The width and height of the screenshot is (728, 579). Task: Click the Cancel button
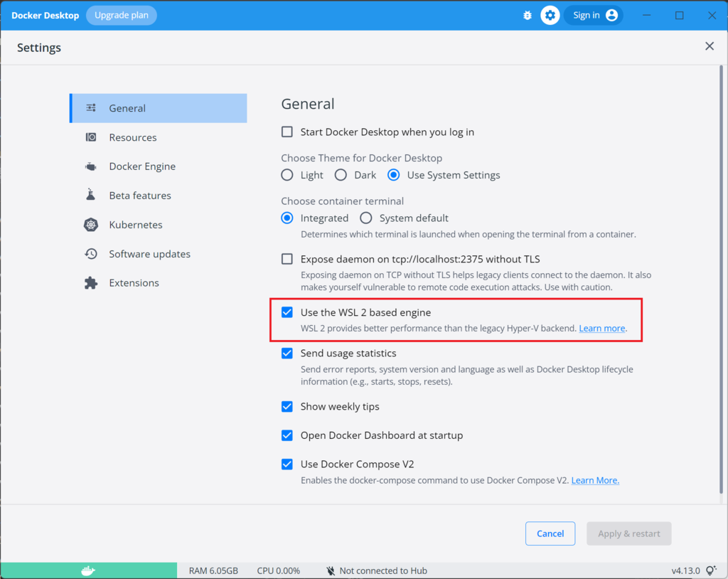coord(550,533)
